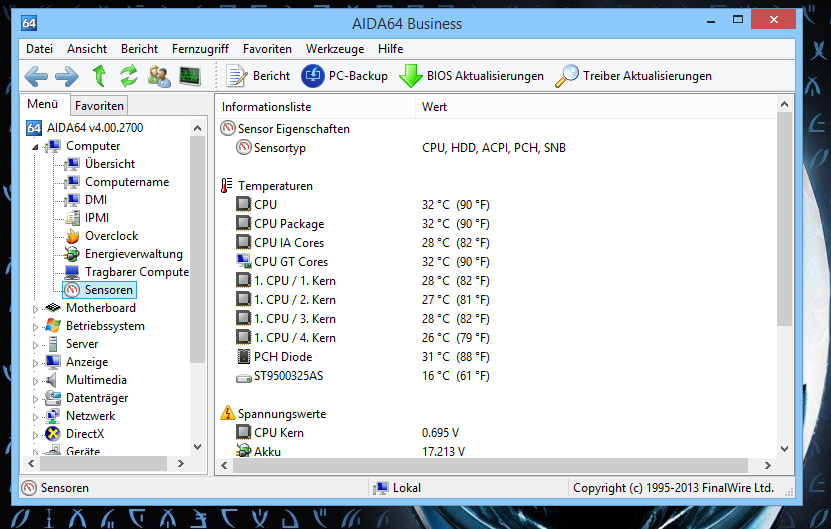Select Overclock flame item

(x=111, y=236)
